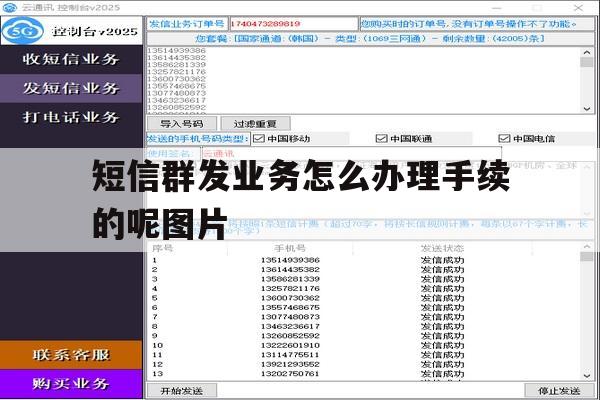Select table row with 13600730362

pyautogui.click(x=364, y=298)
